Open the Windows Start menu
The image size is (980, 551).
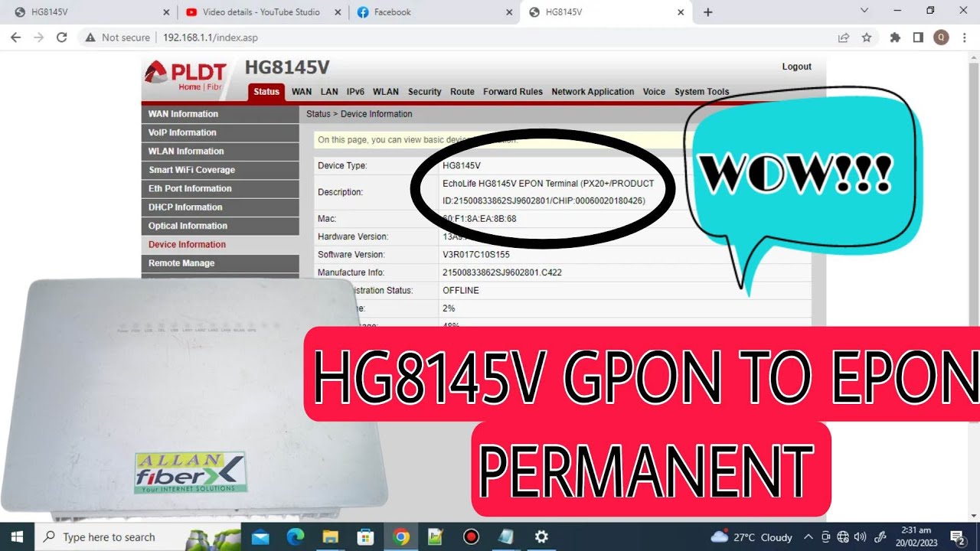(x=17, y=536)
